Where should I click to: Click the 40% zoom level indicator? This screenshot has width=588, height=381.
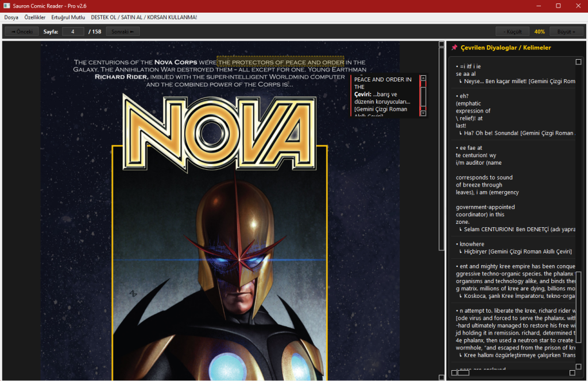539,32
